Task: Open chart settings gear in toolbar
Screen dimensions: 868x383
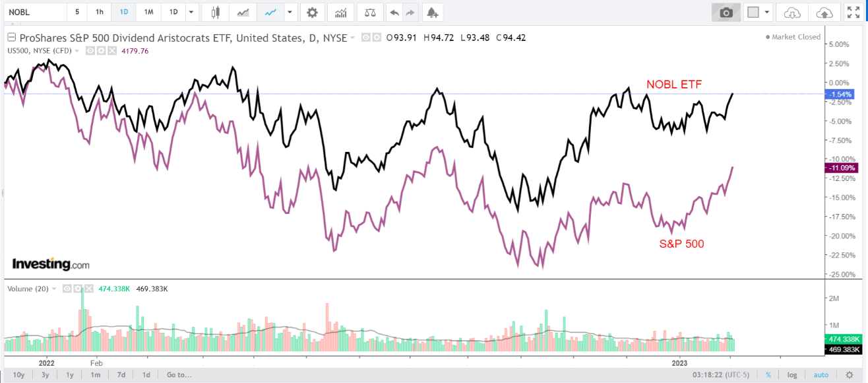Action: [312, 12]
